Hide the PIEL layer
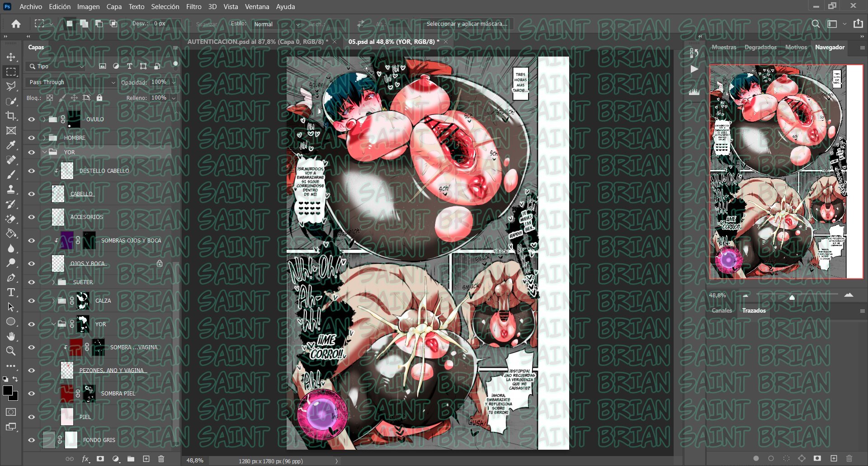The image size is (868, 466). 32,417
